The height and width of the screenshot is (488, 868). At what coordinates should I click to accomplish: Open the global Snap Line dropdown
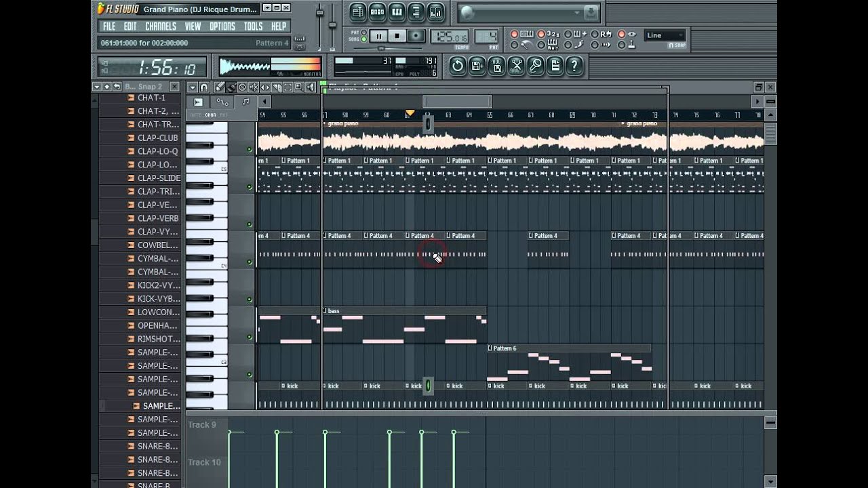coord(665,35)
